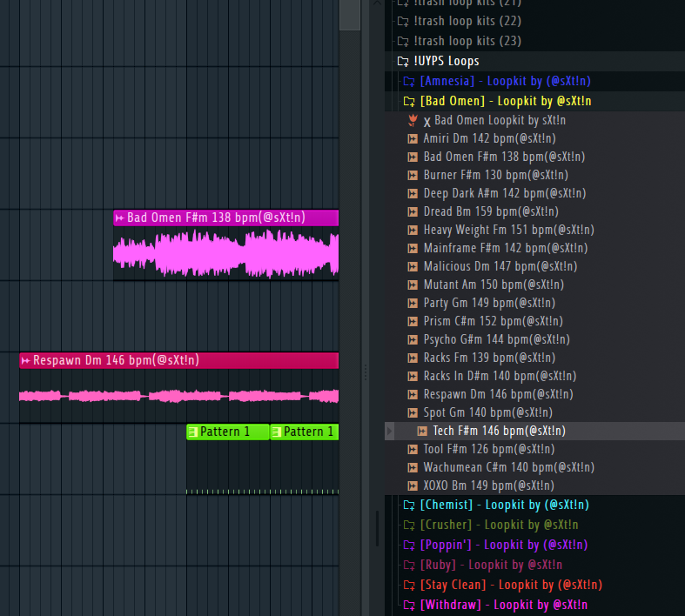Click the audio icon beside XOXO Bm 149 bpm
Viewport: 685px width, 616px height.
413,486
